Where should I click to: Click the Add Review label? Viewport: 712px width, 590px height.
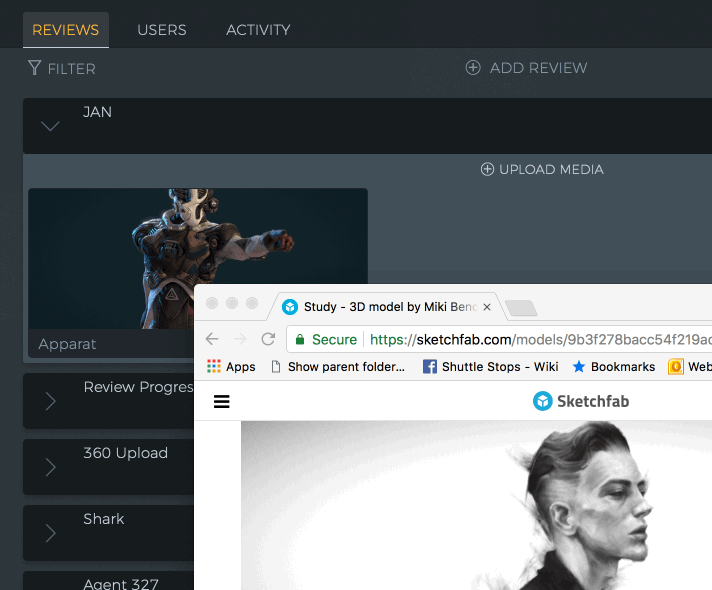point(539,68)
